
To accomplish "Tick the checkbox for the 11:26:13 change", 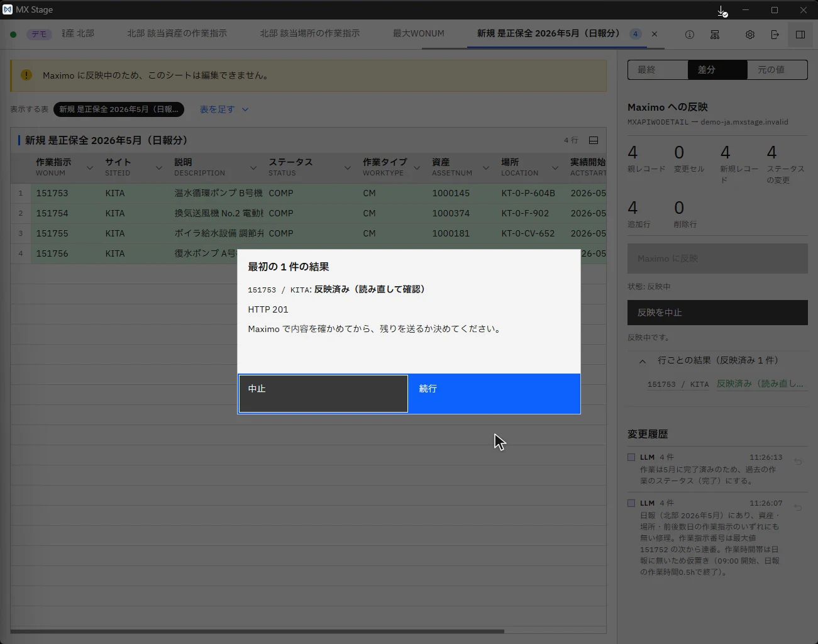I will tap(631, 457).
